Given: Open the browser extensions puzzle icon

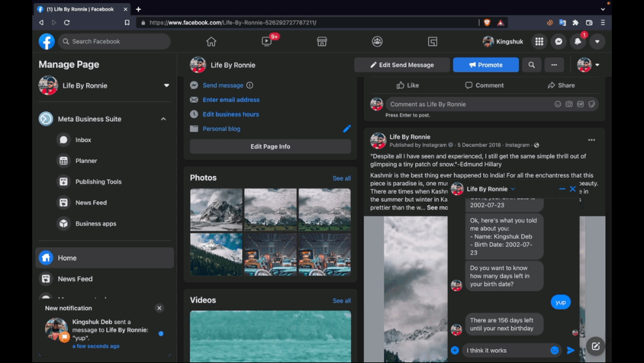Looking at the screenshot, I should click(x=575, y=23).
